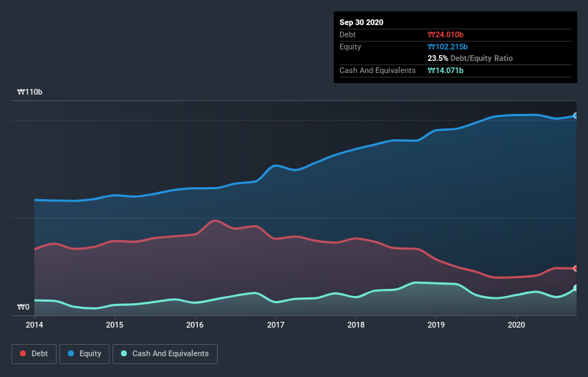Select the red Debt endpoint marker
The height and width of the screenshot is (377, 588).
tap(576, 268)
